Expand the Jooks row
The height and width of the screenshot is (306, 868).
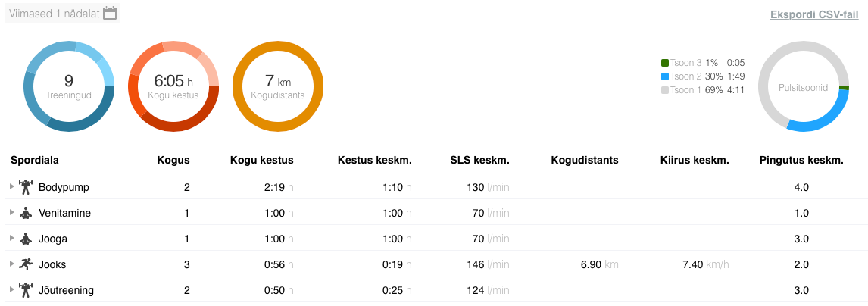pos(11,264)
